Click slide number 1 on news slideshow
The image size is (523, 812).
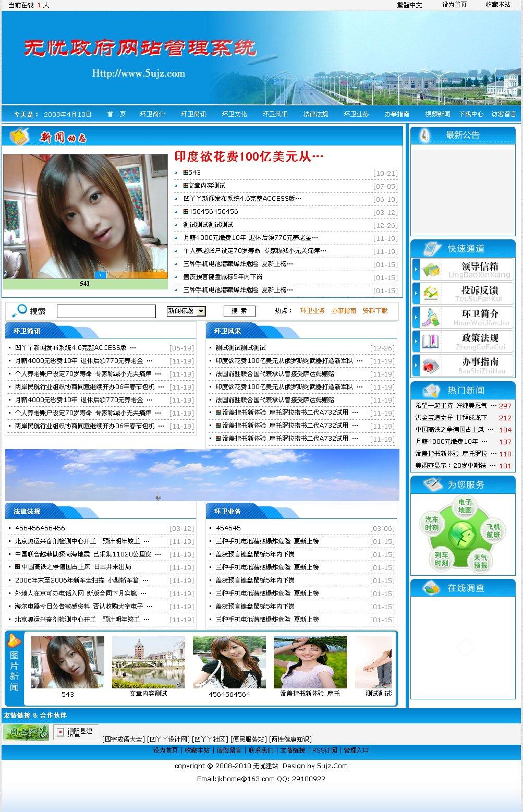tap(100, 275)
